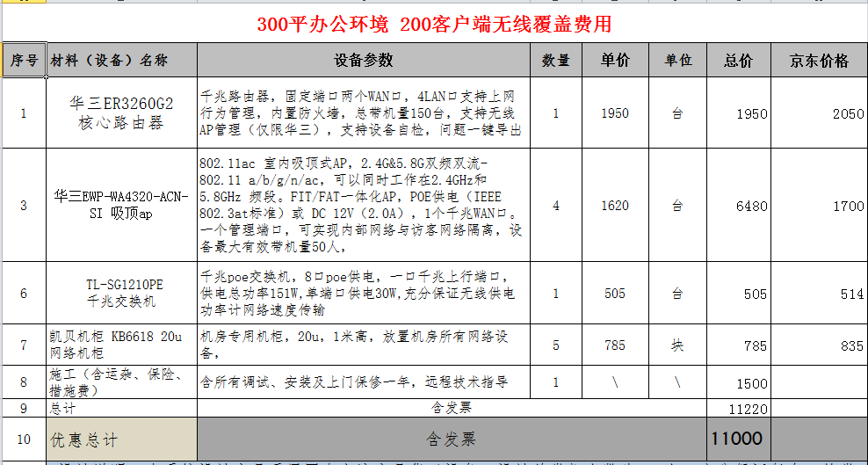Select the unit price 1620 cell
The width and height of the screenshot is (868, 465).
pos(615,205)
